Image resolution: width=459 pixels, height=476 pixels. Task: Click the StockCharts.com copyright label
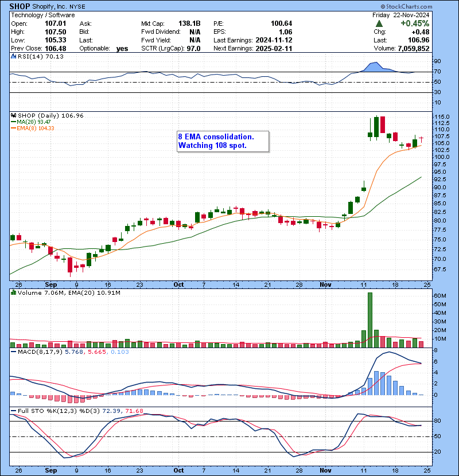[406, 6]
